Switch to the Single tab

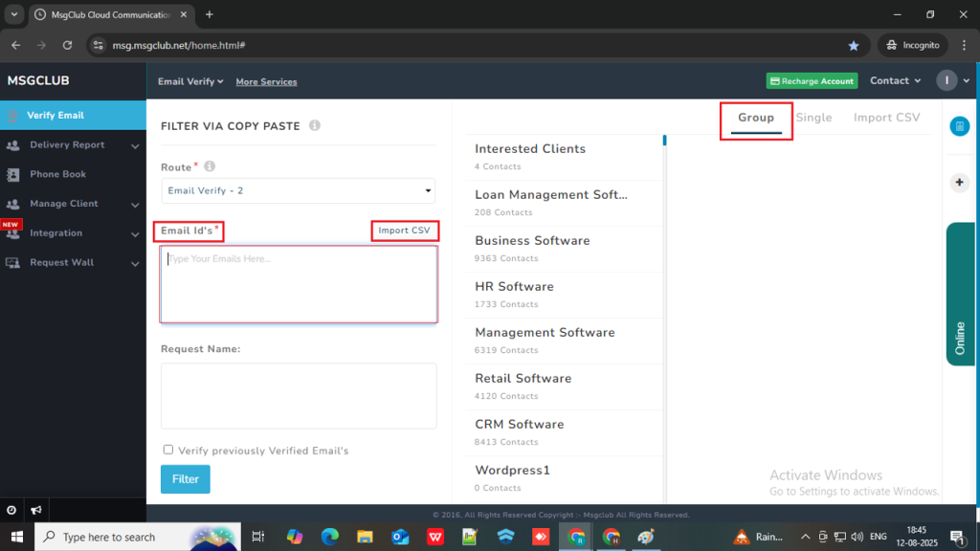pyautogui.click(x=813, y=118)
